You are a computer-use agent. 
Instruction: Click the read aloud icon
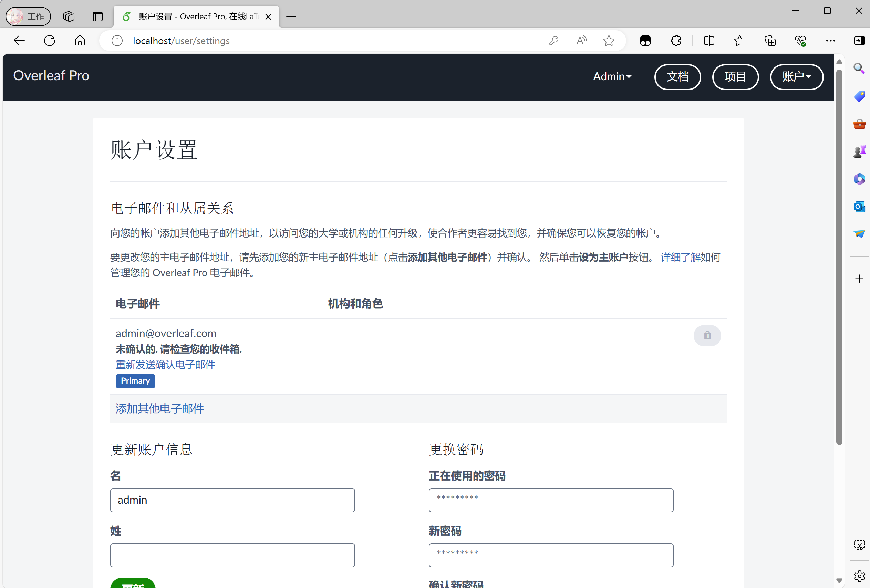coord(581,40)
